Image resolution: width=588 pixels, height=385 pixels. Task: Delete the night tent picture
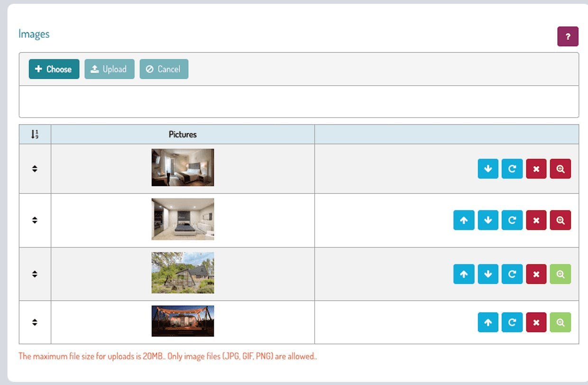[536, 322]
